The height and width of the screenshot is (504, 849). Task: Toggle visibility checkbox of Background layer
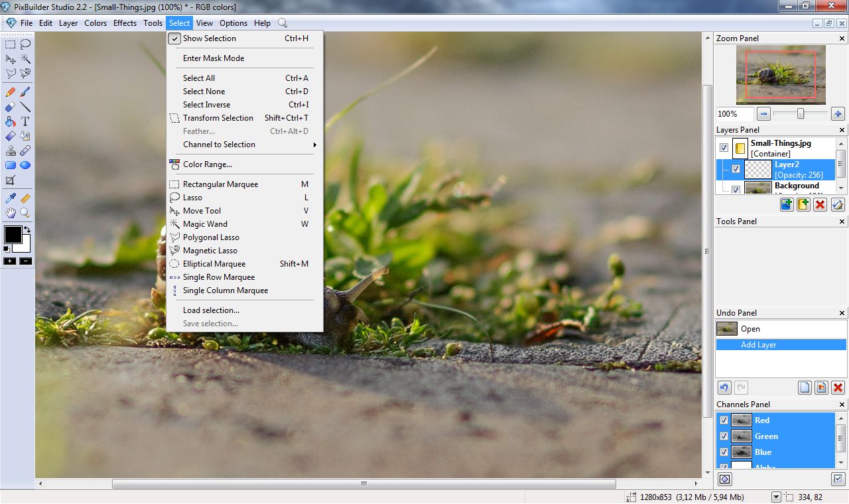pyautogui.click(x=736, y=190)
